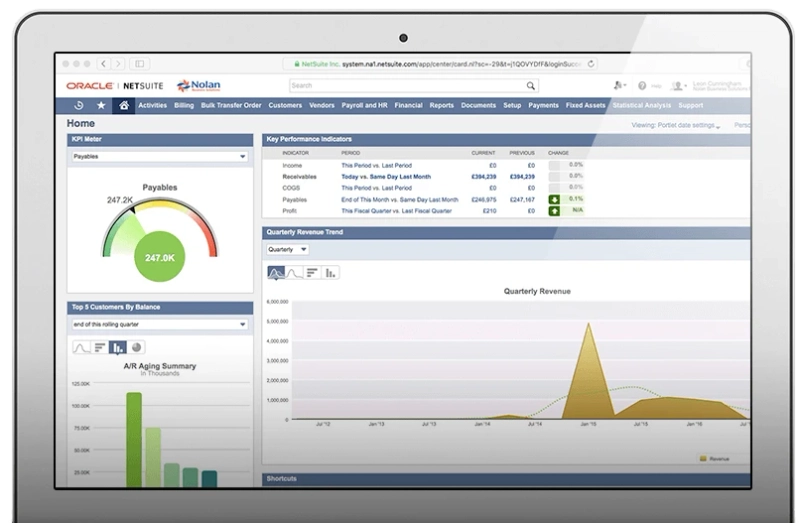Go to the Home house icon

coord(123,106)
